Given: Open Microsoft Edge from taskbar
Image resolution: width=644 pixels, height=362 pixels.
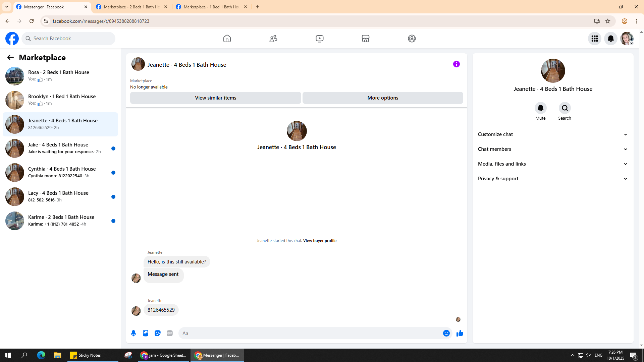Looking at the screenshot, I should (x=41, y=355).
